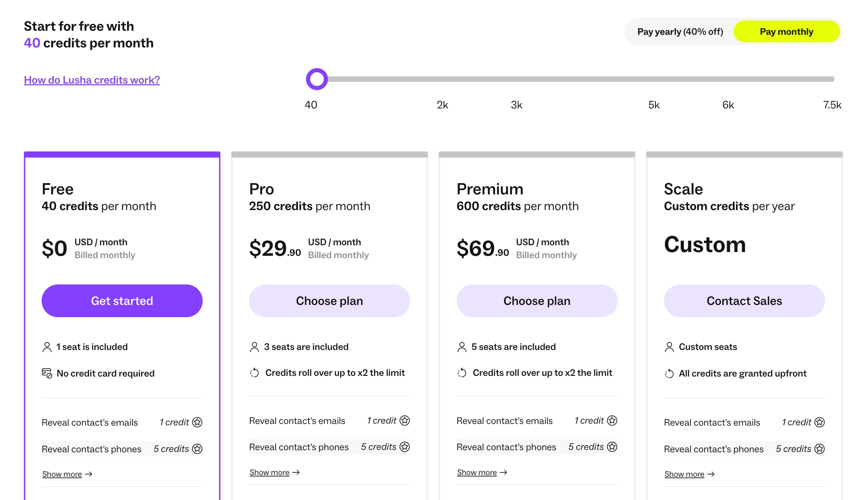Expand Show more in the Scale plan
The width and height of the screenshot is (868, 500).
tap(684, 474)
